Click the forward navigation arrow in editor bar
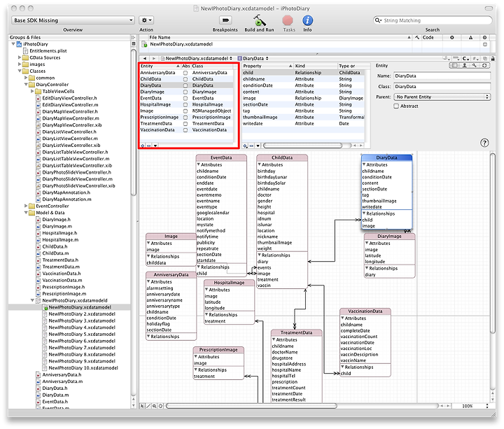504x429 pixels. coord(154,58)
